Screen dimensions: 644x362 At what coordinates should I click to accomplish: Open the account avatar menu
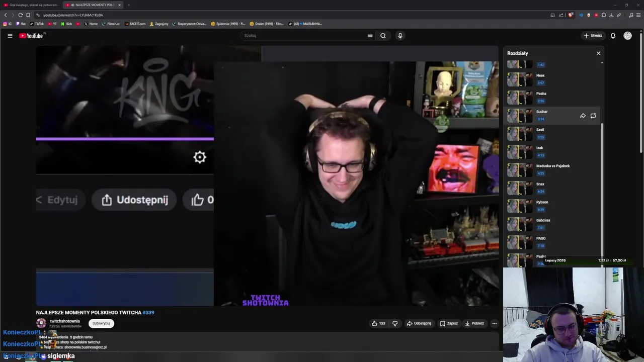click(x=627, y=36)
